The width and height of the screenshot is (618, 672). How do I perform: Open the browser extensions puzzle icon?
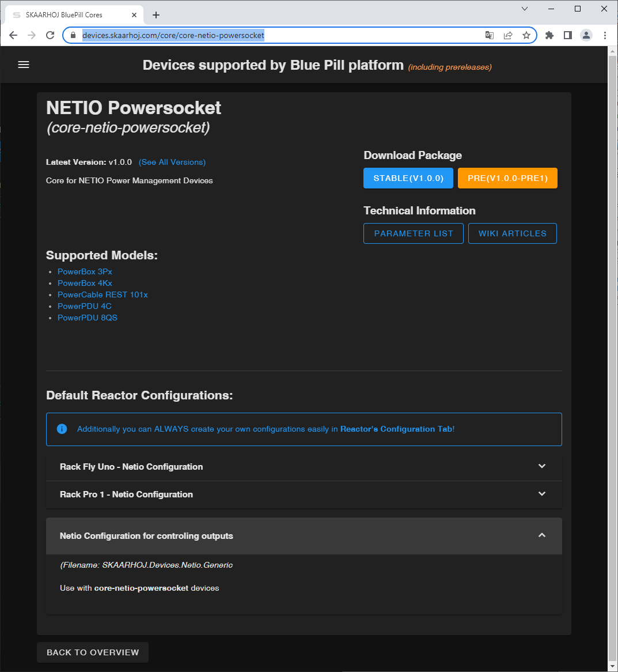(549, 35)
